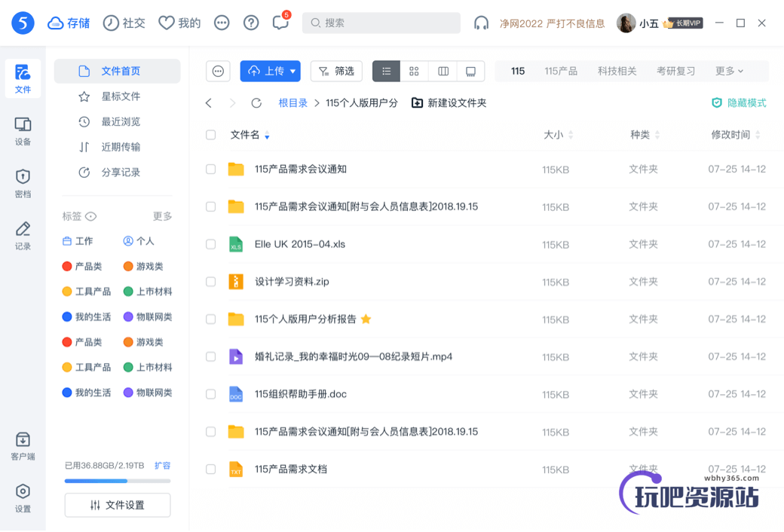Screen dimensions: 784x532
Task: Open 设备 devices in the sidebar
Action: pyautogui.click(x=23, y=131)
